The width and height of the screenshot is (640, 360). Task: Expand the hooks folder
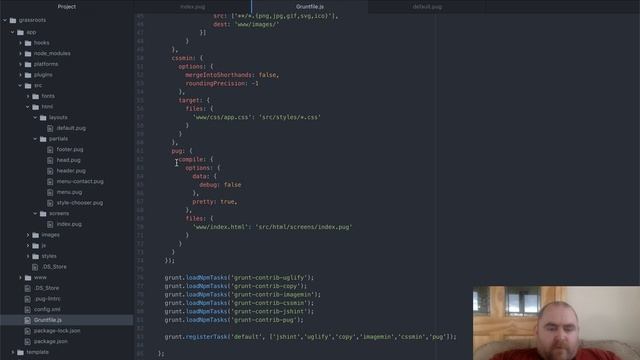20,42
